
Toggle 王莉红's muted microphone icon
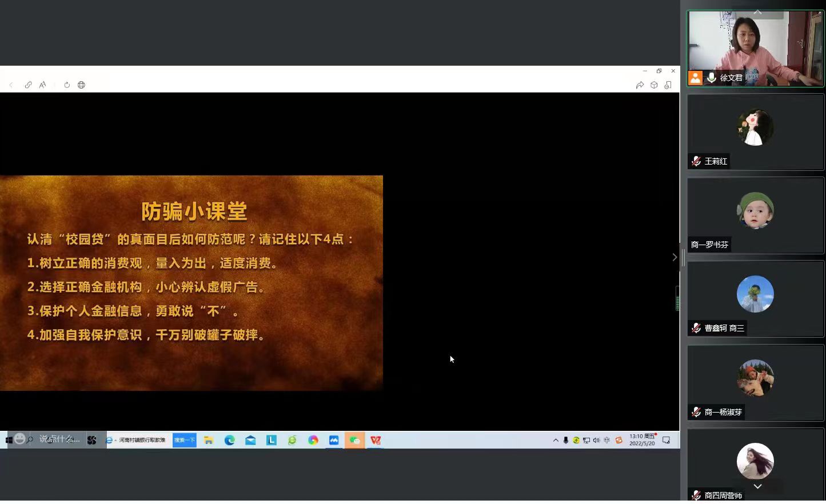(696, 161)
